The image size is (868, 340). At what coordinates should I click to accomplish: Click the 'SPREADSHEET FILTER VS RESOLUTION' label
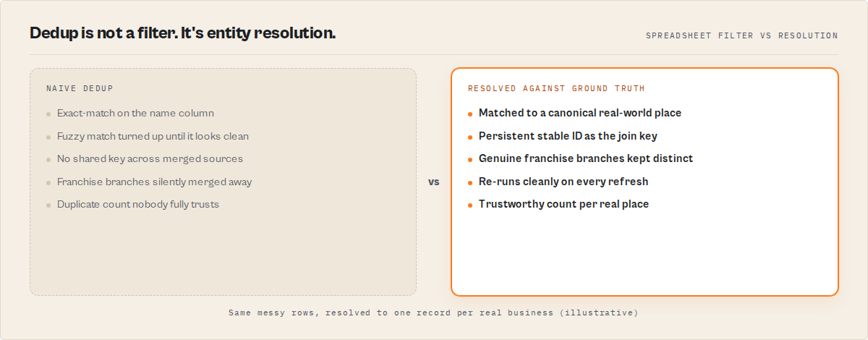tap(742, 35)
